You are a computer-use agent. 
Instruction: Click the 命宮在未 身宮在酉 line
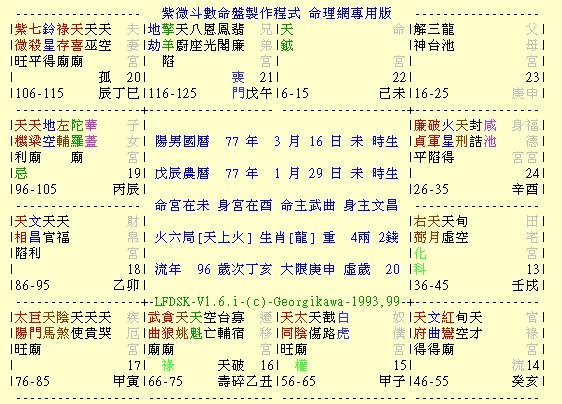(276, 205)
